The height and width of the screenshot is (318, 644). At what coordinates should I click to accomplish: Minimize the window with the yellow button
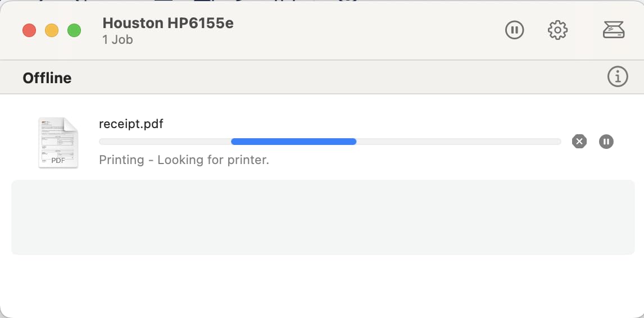pos(52,30)
